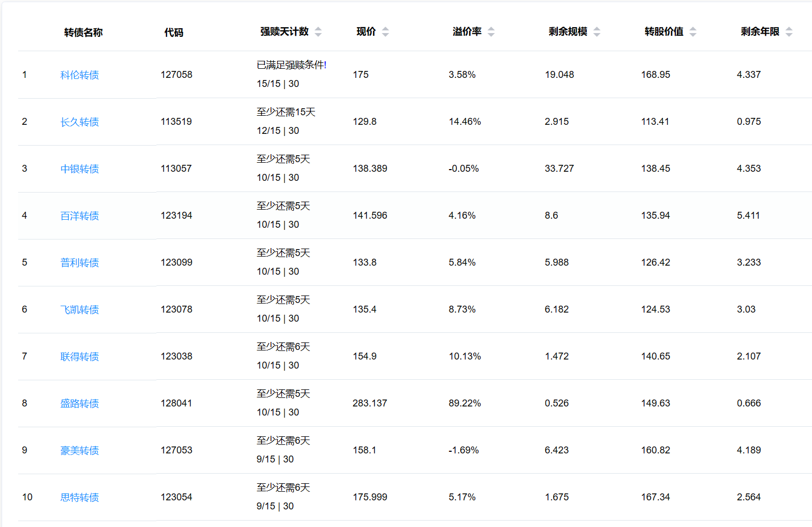Click bond code 127058
The width and height of the screenshot is (812, 527).
point(176,75)
